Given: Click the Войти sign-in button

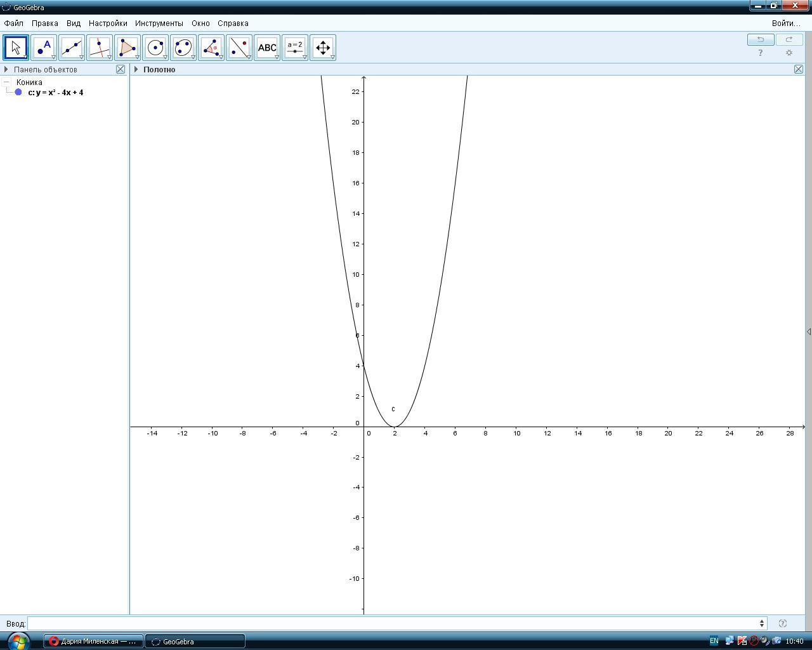Looking at the screenshot, I should [786, 23].
